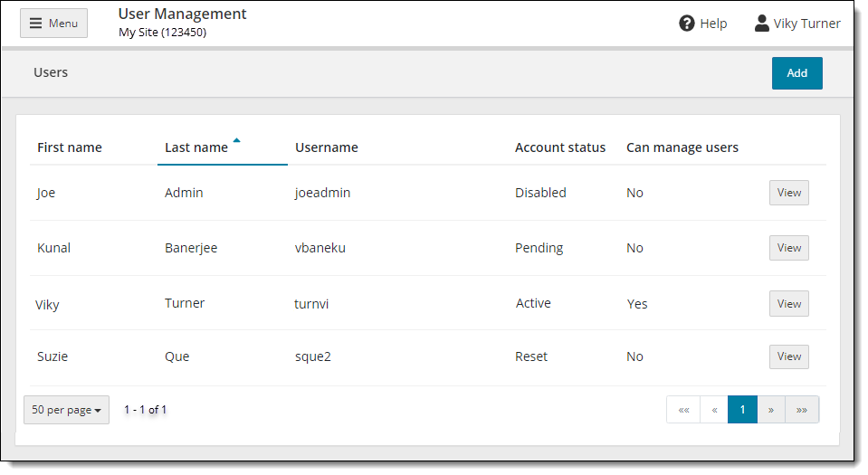
Task: Click the username sque2
Action: point(313,357)
